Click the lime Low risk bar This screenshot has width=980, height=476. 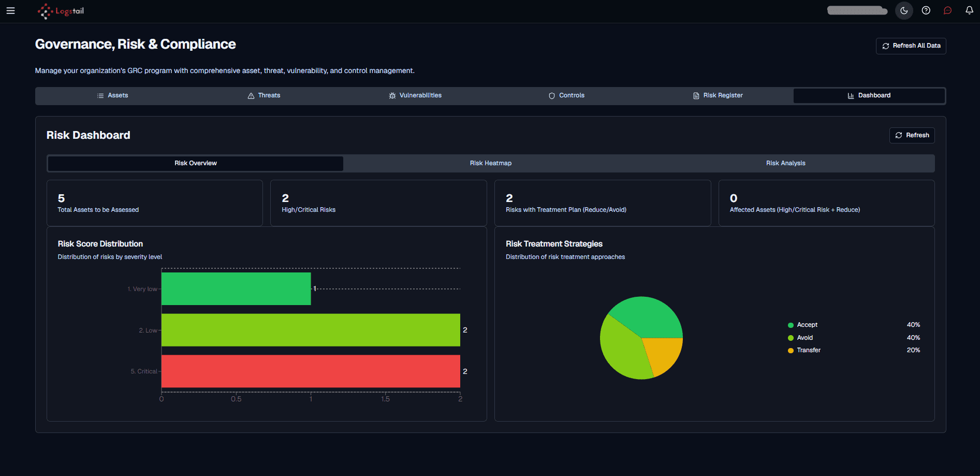click(311, 330)
